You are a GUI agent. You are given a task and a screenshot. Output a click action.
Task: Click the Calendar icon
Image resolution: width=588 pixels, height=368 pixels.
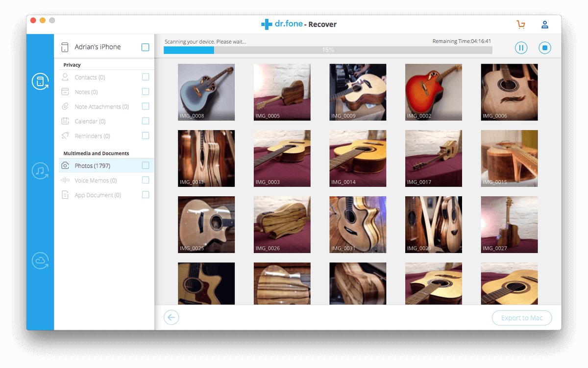[65, 121]
